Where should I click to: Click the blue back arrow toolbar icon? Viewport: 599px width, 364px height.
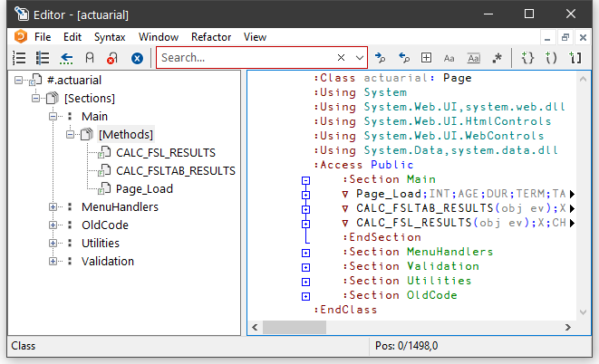coord(66,57)
